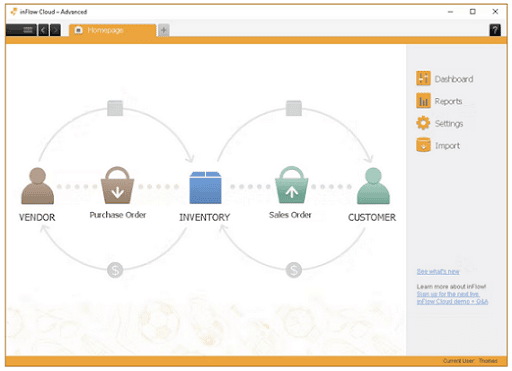Click the Import label
Image resolution: width=512 pixels, height=371 pixels.
pos(447,146)
